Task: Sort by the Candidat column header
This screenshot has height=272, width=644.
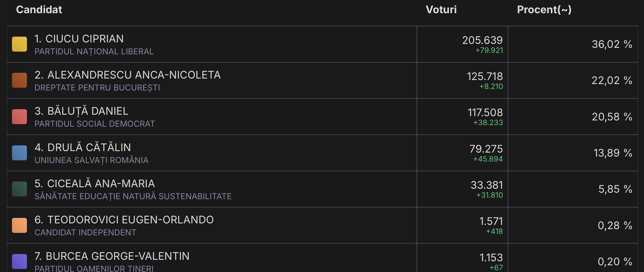Action: (x=39, y=10)
